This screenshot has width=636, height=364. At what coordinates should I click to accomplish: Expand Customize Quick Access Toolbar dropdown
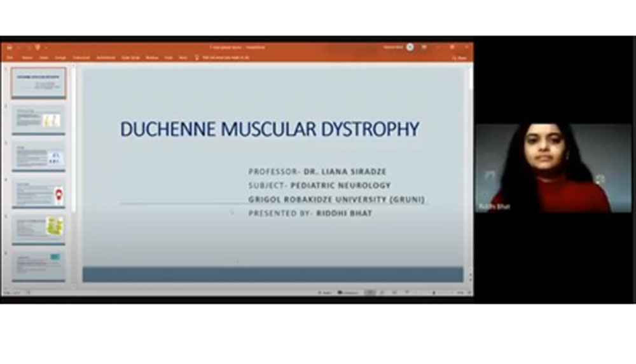point(46,47)
